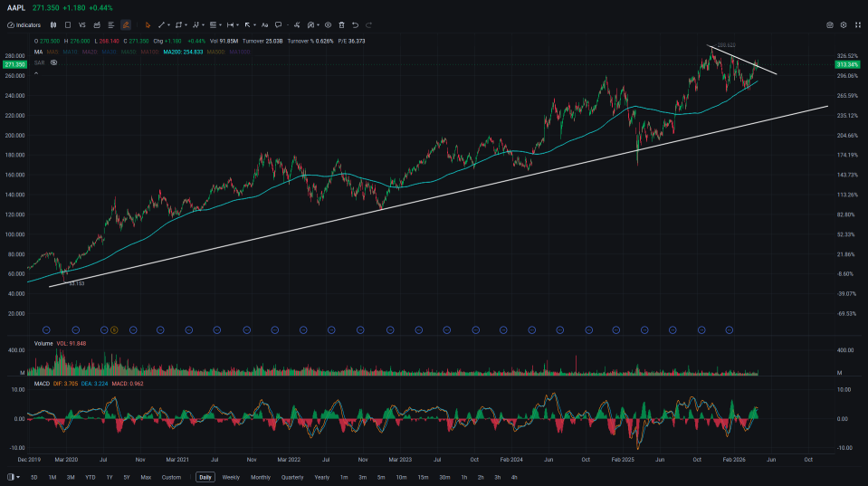This screenshot has height=486, width=868.
Task: Expand the pattern tool dropdown arrow
Action: pyautogui.click(x=203, y=25)
